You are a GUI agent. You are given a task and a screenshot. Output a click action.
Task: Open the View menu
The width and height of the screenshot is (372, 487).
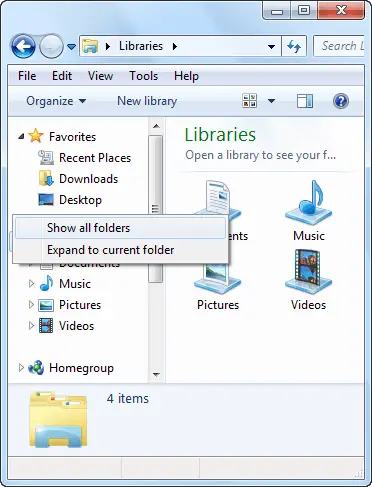pos(100,76)
